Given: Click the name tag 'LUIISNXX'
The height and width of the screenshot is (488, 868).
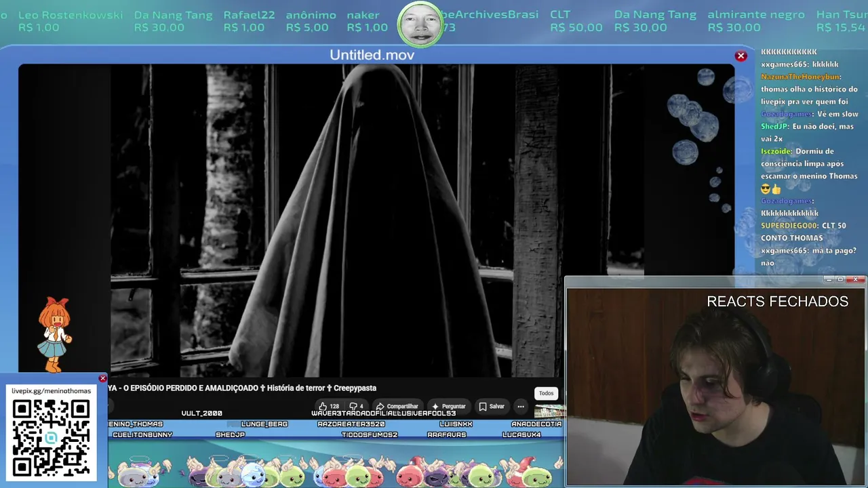Looking at the screenshot, I should click(x=456, y=424).
